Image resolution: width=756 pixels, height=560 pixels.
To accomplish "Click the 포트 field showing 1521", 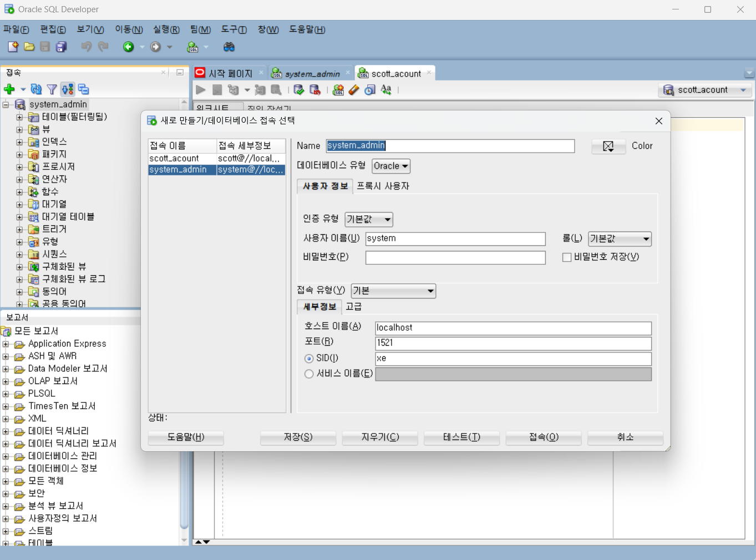I will coord(513,343).
